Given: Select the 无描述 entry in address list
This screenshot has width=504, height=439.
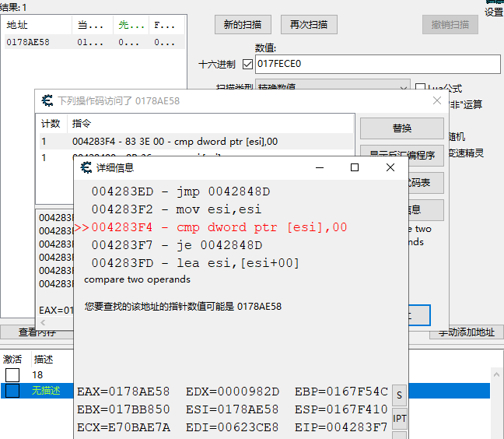Looking at the screenshot, I should click(46, 391).
